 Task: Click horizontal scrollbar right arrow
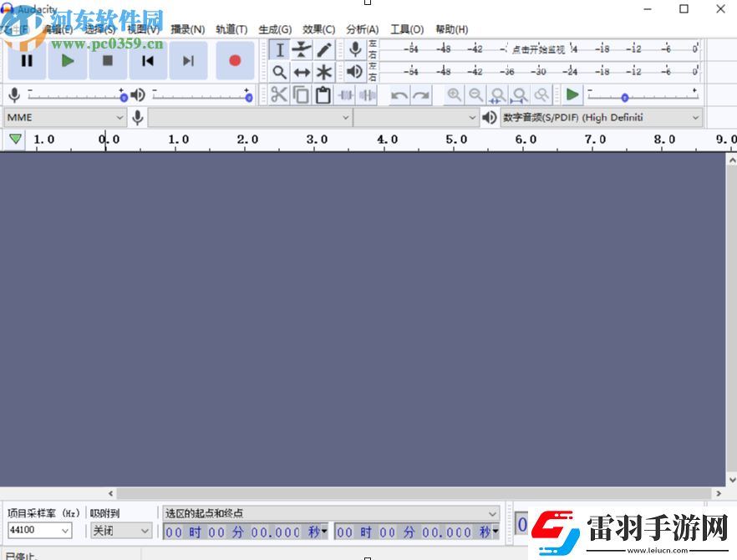719,493
